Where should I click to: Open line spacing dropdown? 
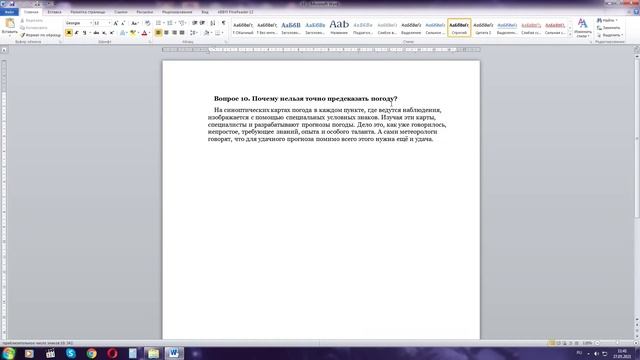pos(193,33)
